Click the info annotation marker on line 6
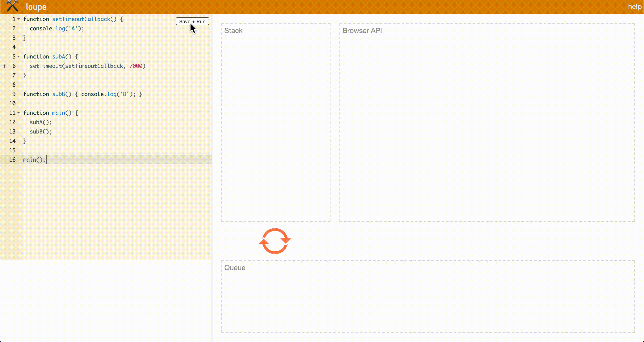 (x=4, y=66)
